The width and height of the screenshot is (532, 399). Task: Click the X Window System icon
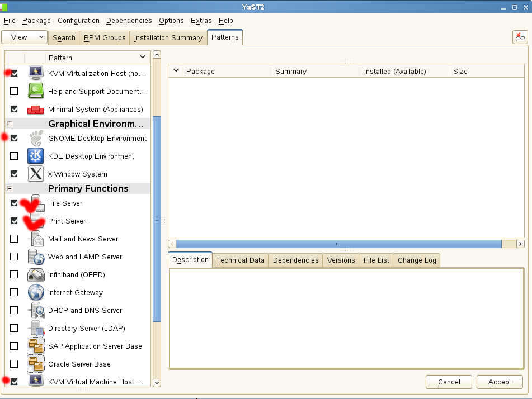[36, 174]
